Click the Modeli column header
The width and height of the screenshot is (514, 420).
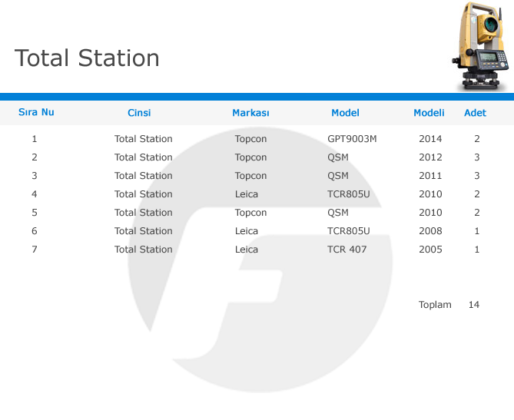(x=429, y=113)
